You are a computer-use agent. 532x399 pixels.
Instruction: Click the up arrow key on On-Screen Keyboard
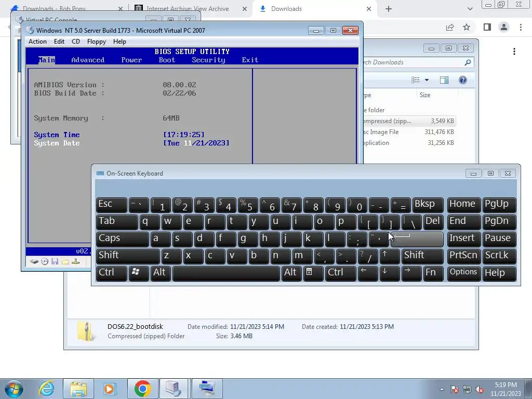pyautogui.click(x=390, y=256)
